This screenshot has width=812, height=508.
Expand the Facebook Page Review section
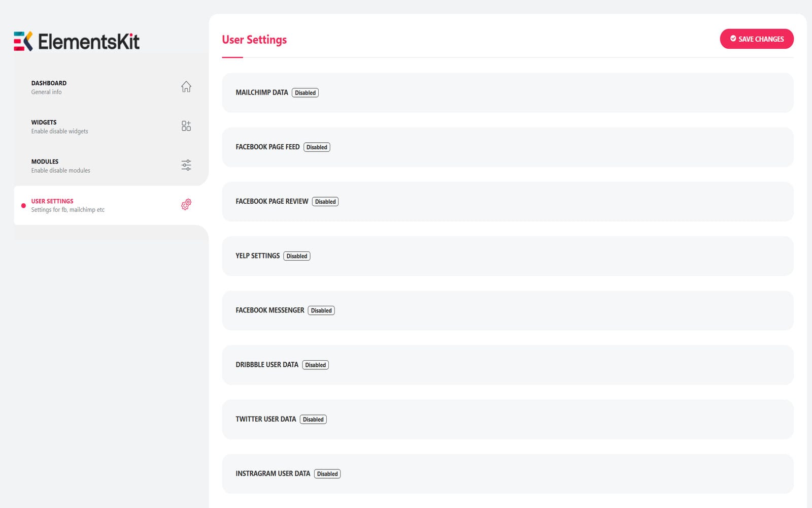point(507,202)
